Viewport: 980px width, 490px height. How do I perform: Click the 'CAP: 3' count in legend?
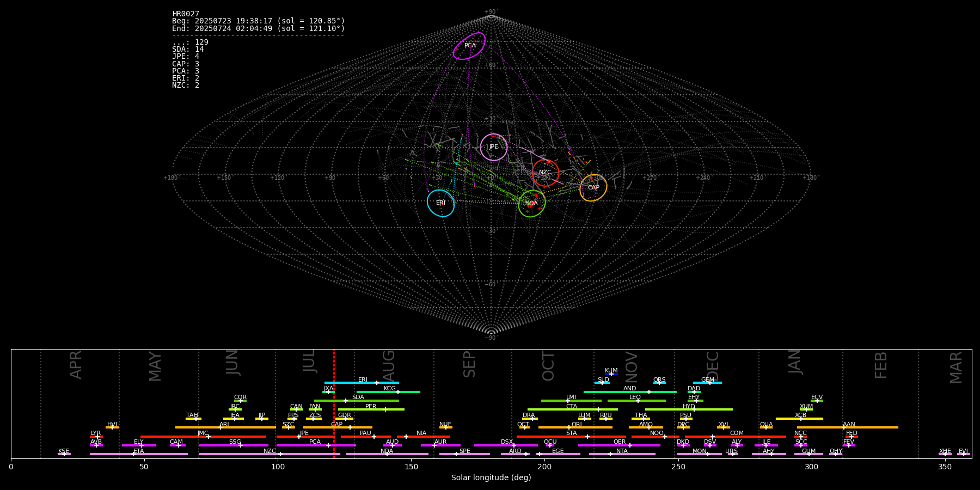186,64
